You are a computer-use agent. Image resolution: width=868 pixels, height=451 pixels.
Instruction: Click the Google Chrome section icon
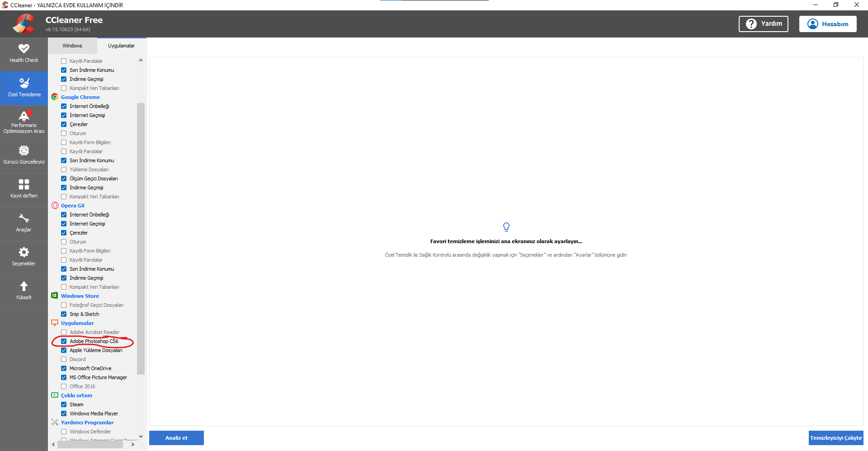pos(55,97)
